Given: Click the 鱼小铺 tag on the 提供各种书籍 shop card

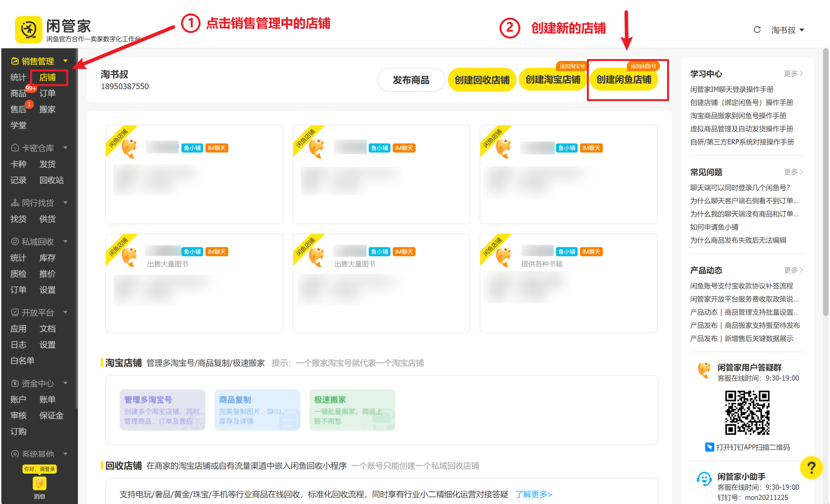Looking at the screenshot, I should click(567, 252).
